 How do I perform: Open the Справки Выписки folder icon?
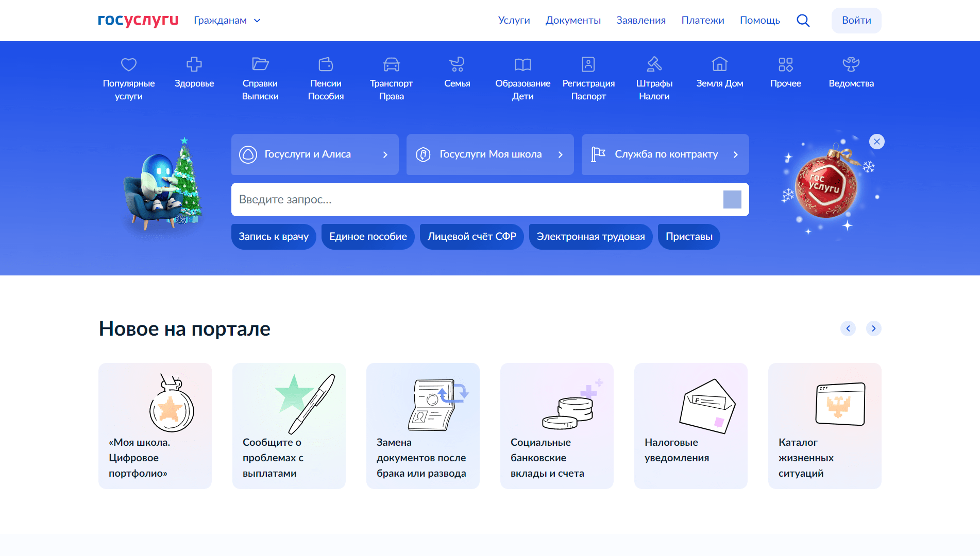pos(260,64)
